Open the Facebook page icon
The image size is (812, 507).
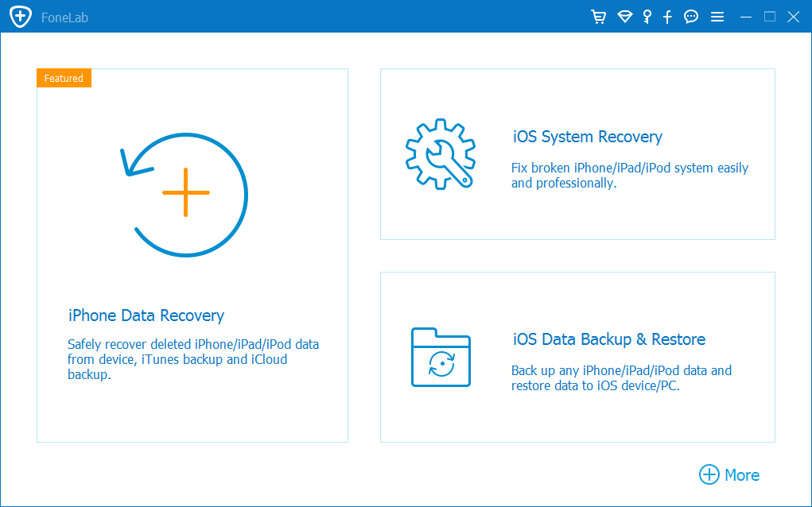(668, 17)
